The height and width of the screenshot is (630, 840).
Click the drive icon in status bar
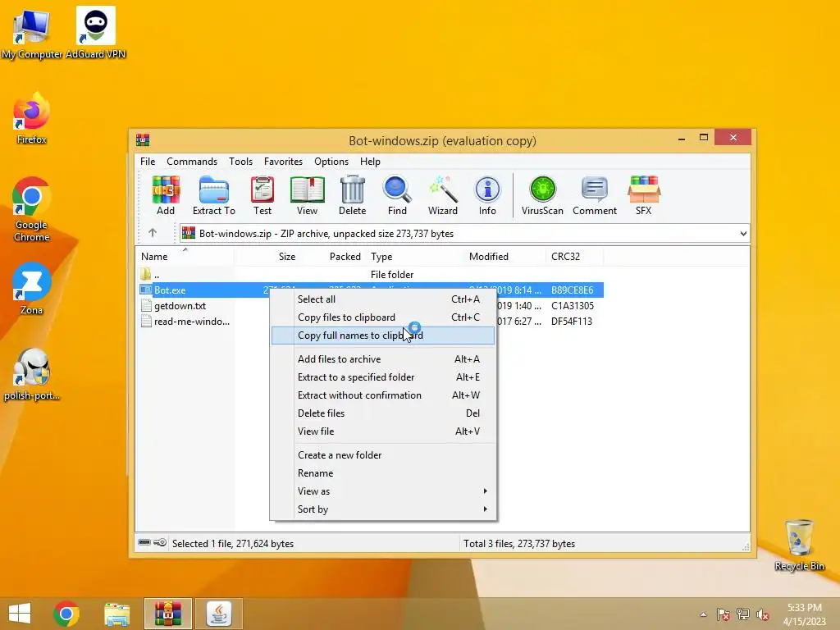click(x=144, y=543)
